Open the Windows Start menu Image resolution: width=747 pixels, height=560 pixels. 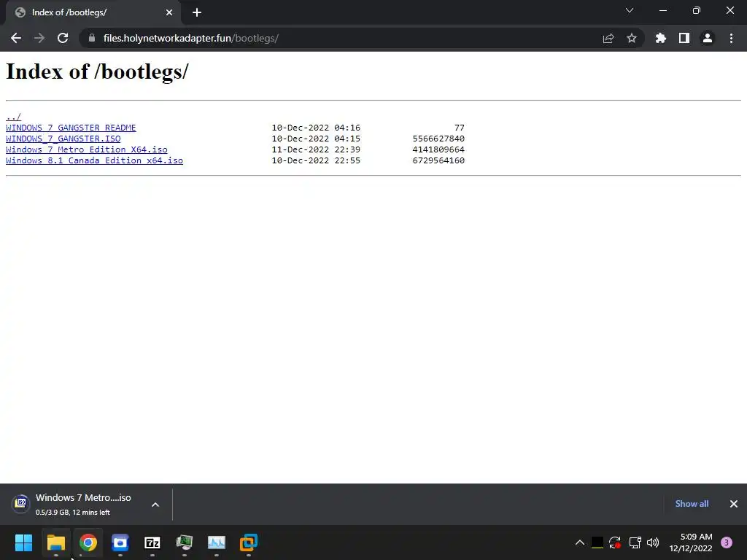click(23, 542)
